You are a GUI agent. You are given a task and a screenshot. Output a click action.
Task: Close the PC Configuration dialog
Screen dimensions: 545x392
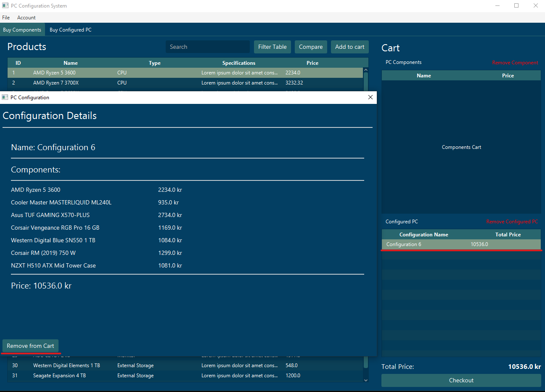[370, 97]
